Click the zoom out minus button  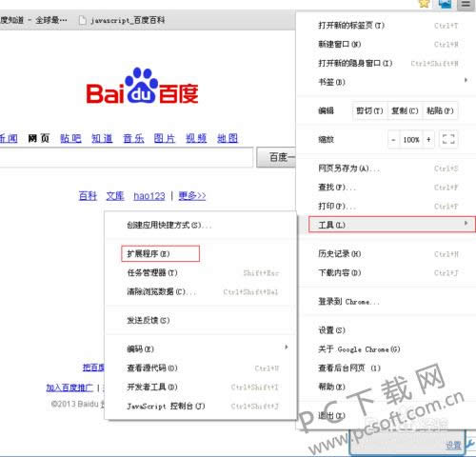(393, 140)
